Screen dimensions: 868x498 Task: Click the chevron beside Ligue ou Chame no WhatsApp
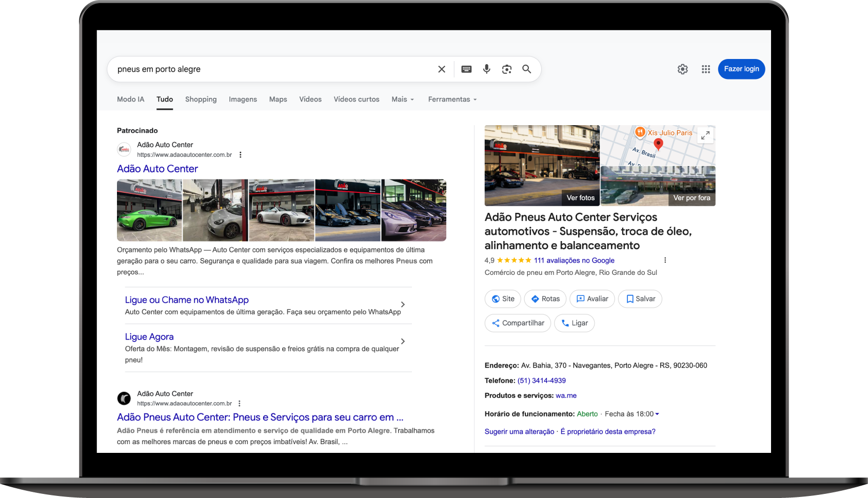click(x=403, y=305)
